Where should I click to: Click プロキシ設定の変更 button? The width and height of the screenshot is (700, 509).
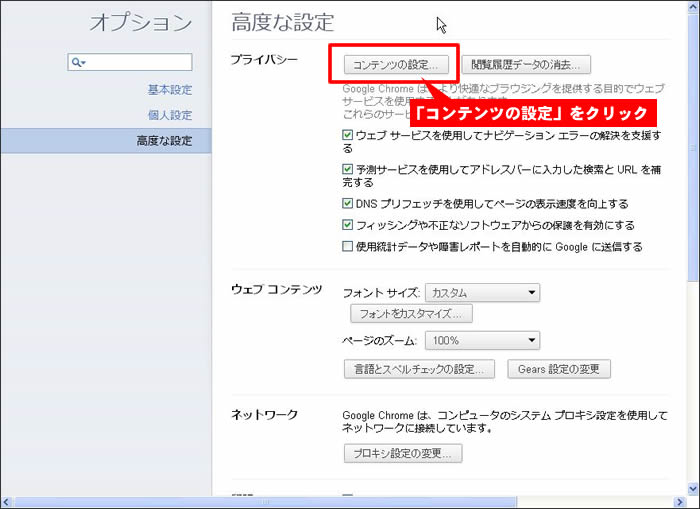click(x=403, y=454)
